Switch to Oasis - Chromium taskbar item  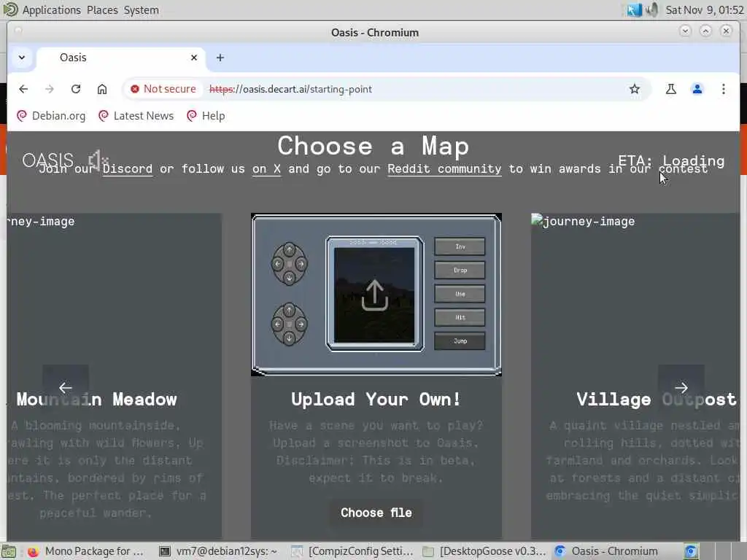coord(607,551)
